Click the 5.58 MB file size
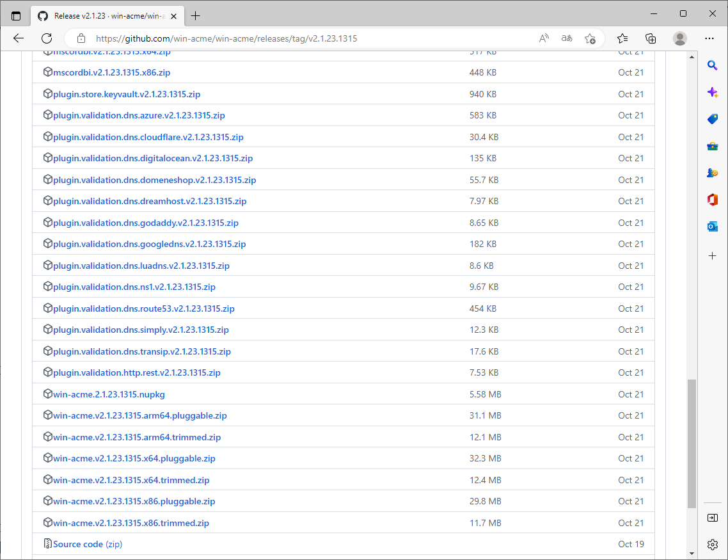This screenshot has height=560, width=728. coord(485,394)
